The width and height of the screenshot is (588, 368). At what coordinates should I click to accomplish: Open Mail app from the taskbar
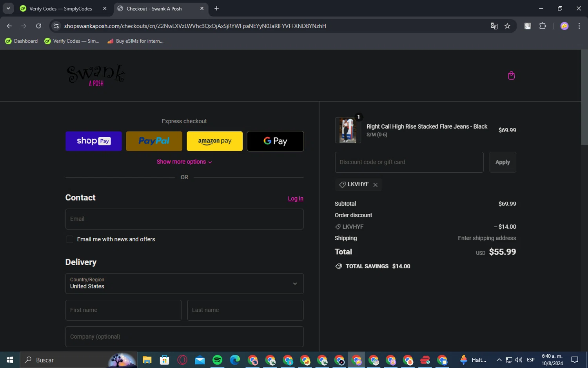point(200,360)
